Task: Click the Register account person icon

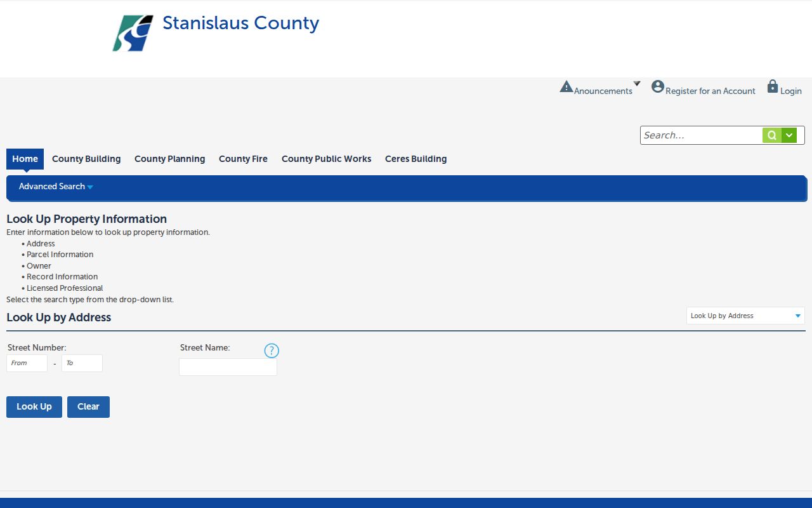Action: (658, 86)
